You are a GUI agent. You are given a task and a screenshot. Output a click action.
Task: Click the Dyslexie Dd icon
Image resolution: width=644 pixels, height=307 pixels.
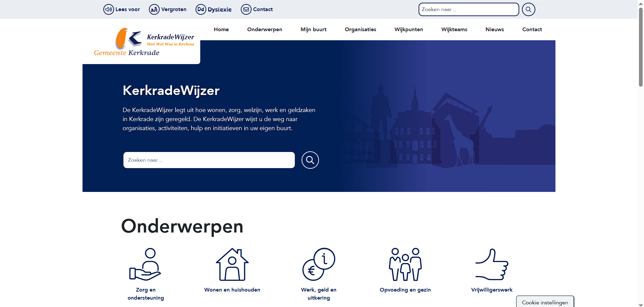(x=201, y=9)
